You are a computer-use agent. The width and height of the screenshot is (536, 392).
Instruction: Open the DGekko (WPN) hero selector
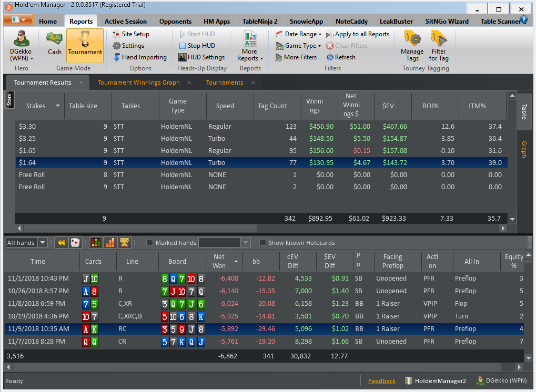pos(21,46)
